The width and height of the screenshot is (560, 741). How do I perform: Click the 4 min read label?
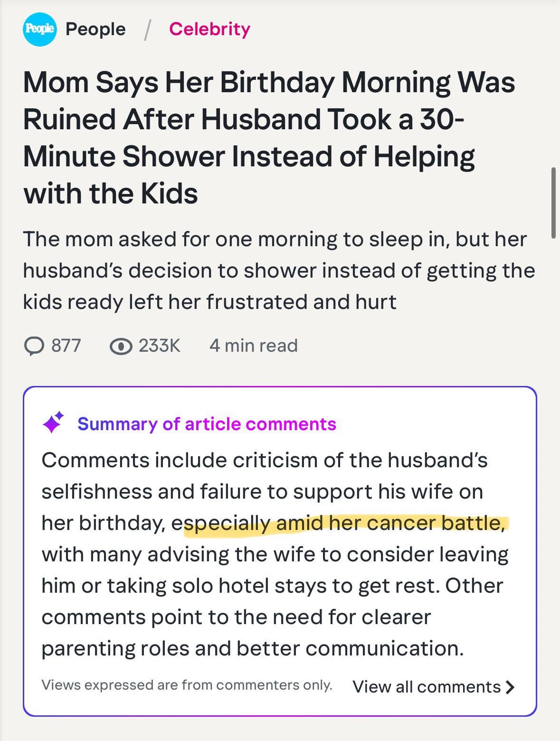coord(253,346)
